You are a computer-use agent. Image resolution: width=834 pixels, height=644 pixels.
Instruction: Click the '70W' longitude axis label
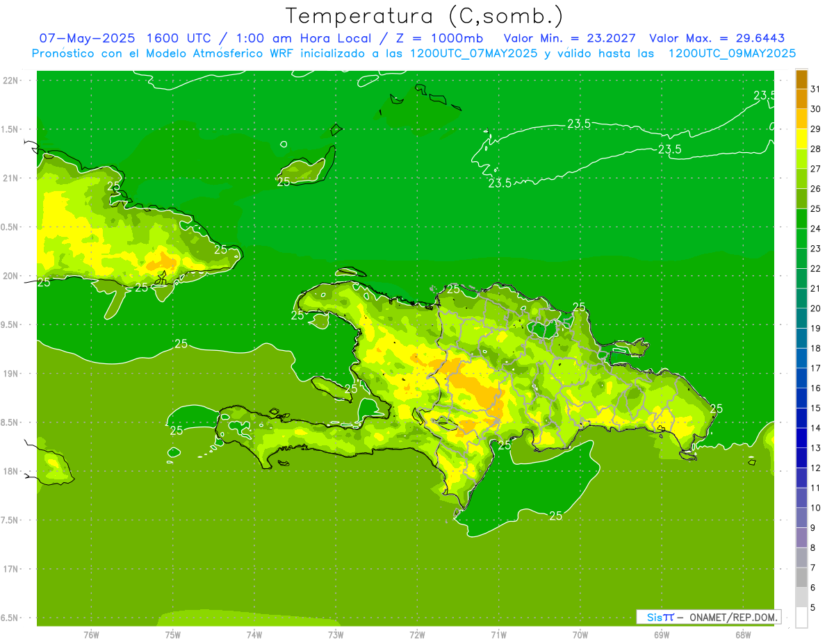(580, 634)
